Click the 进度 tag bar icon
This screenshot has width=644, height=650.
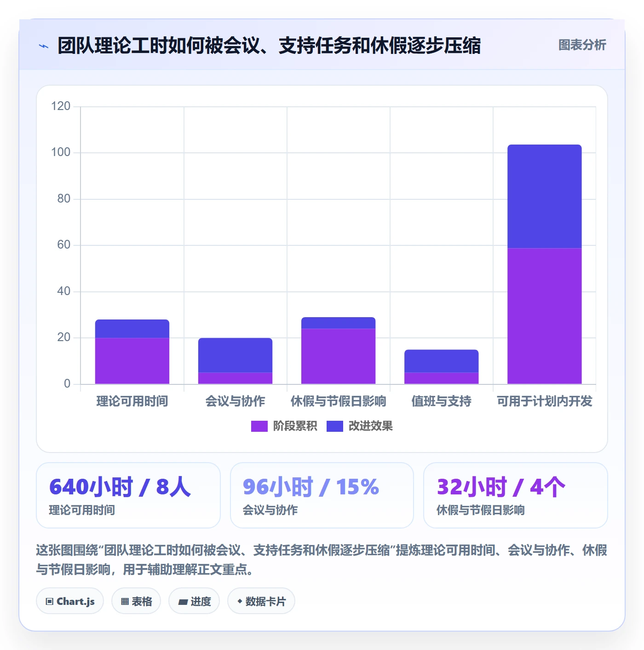coord(183,602)
